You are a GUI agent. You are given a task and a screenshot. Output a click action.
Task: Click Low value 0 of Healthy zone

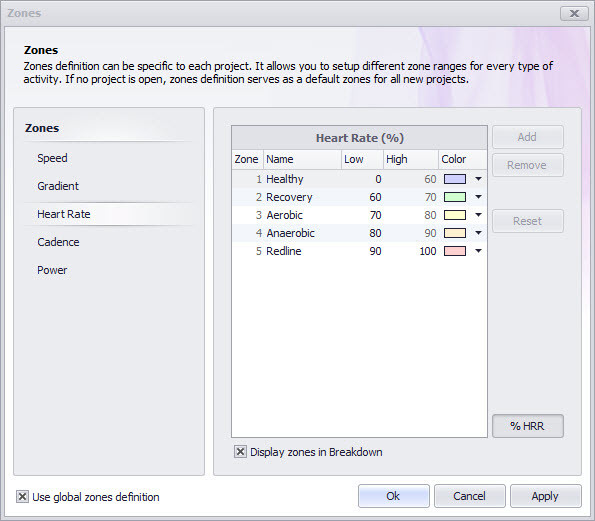click(x=362, y=179)
